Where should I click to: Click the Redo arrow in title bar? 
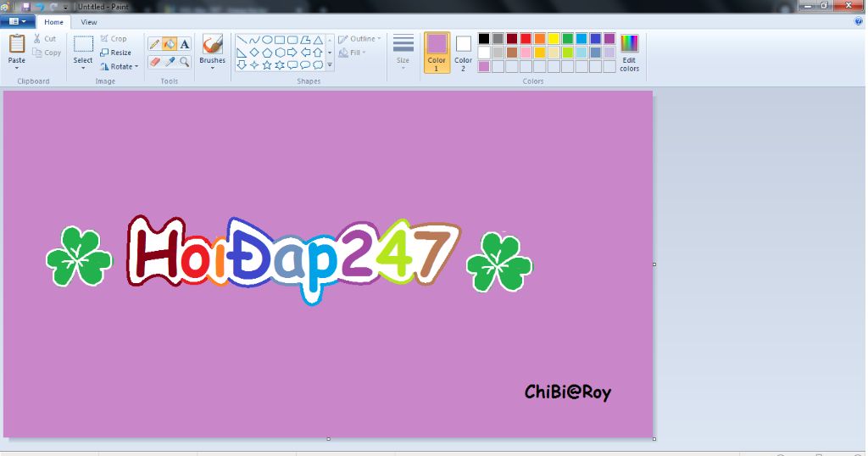(53, 7)
